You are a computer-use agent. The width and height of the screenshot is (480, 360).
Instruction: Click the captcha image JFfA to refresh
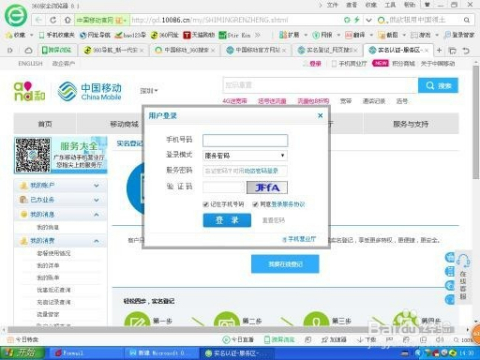pyautogui.click(x=267, y=187)
